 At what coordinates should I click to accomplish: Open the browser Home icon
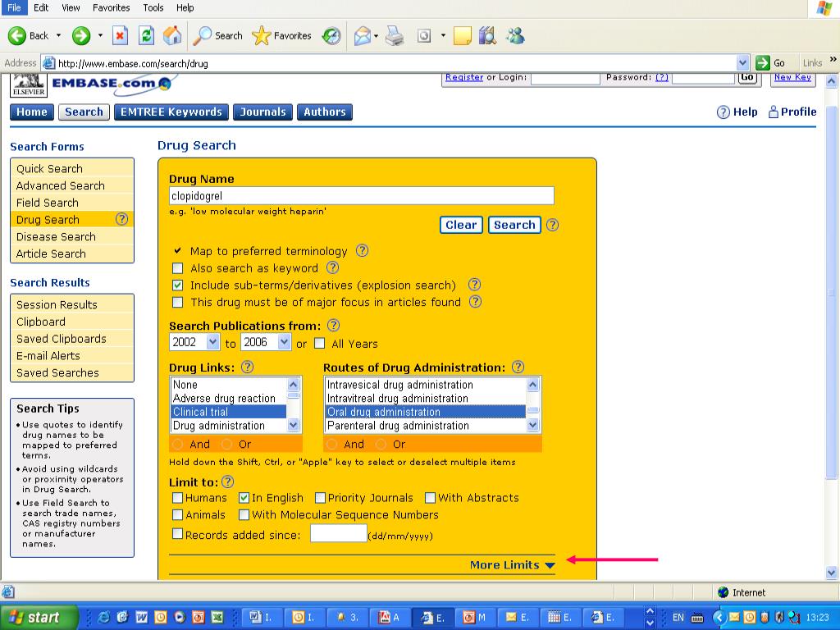[x=172, y=35]
